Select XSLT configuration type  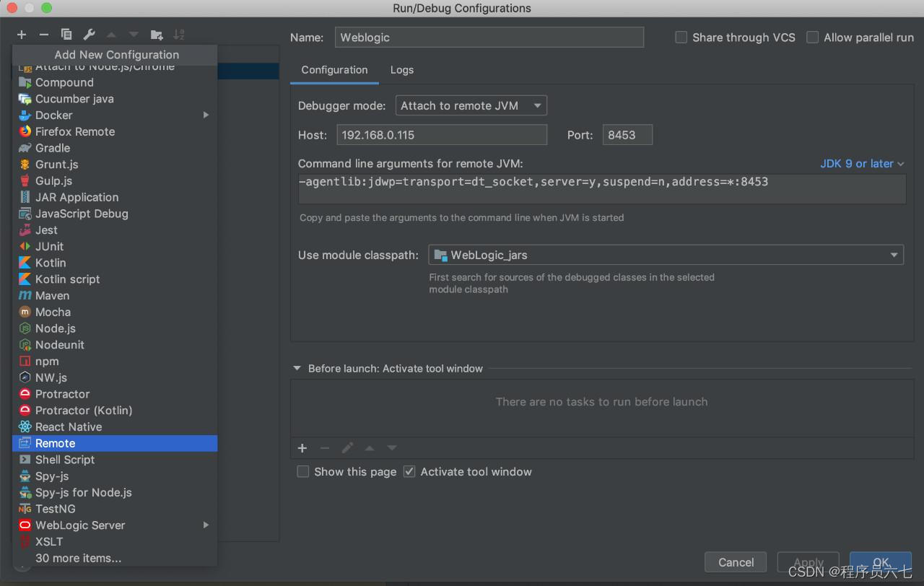click(x=115, y=541)
